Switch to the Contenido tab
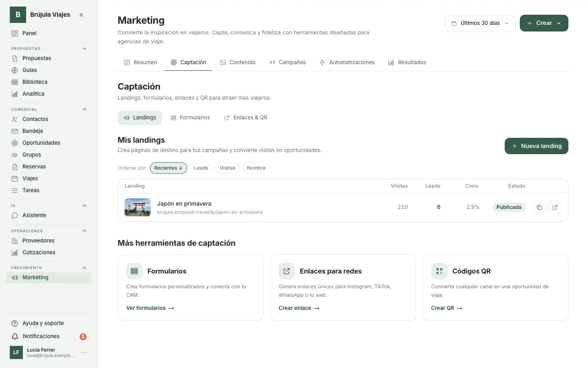 pos(238,62)
